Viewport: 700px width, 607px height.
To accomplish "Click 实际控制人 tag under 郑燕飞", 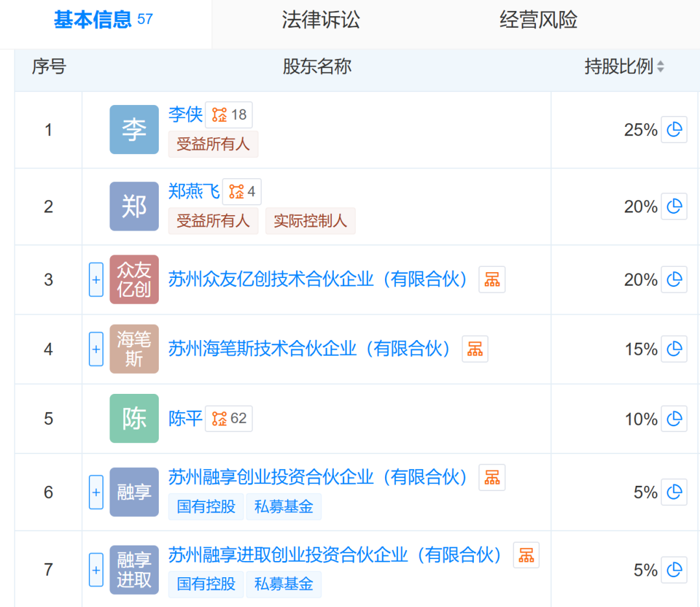I will [x=310, y=221].
